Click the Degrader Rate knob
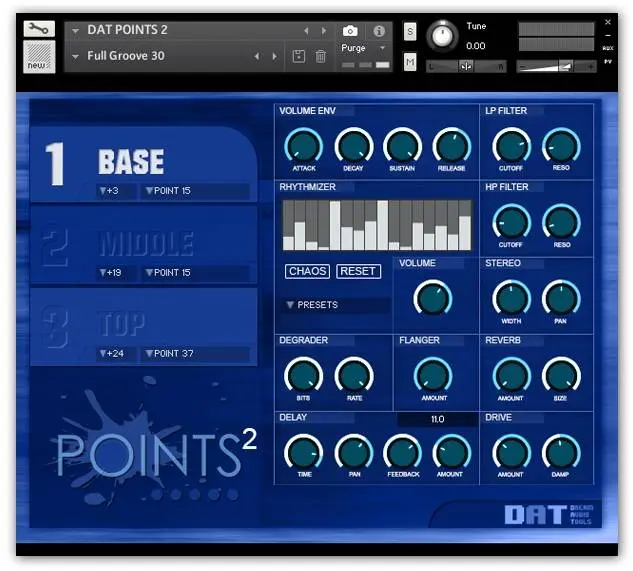 [x=354, y=376]
